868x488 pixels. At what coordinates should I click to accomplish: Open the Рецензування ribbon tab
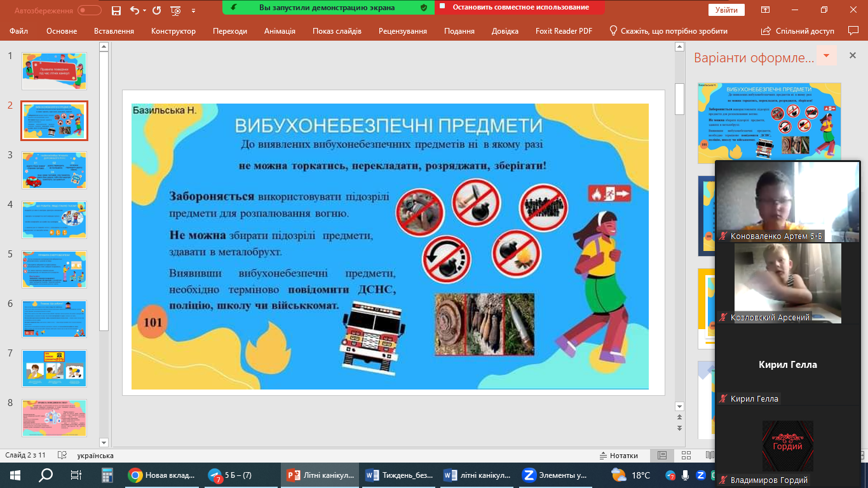tap(403, 30)
